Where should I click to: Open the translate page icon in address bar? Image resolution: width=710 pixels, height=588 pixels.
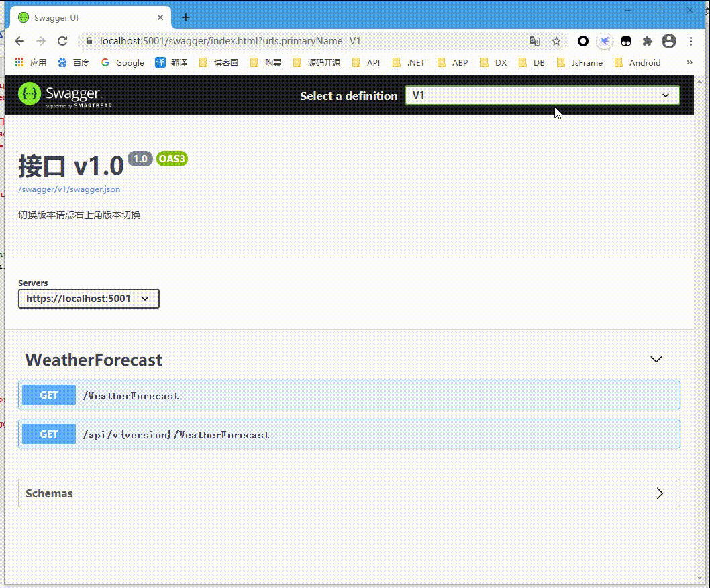[x=535, y=41]
